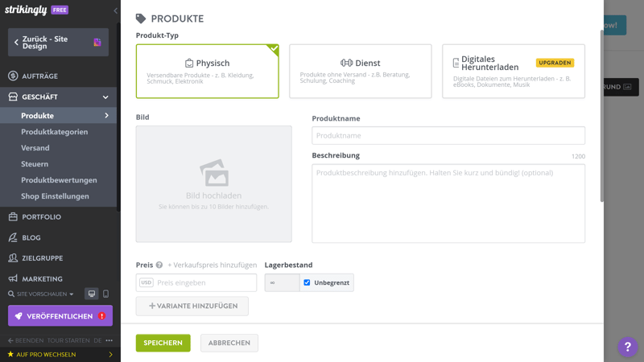Open purple help question mark
This screenshot has width=644, height=362.
[x=627, y=347]
